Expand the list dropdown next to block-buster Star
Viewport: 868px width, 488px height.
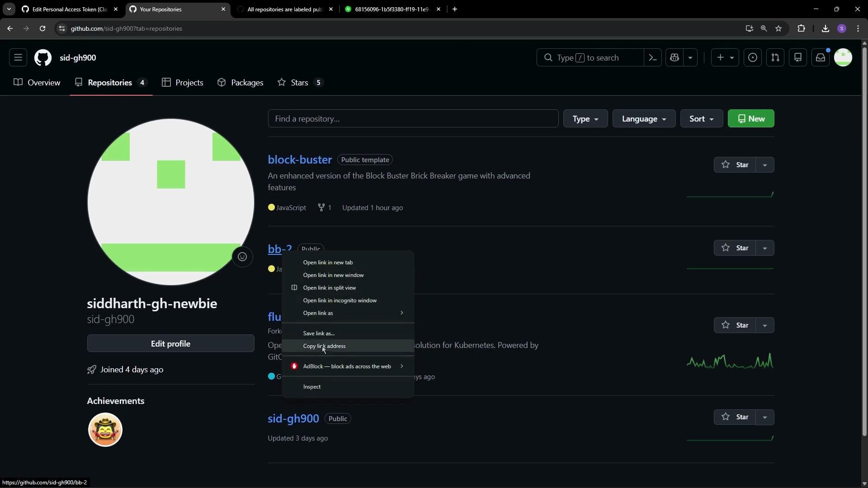pyautogui.click(x=765, y=164)
